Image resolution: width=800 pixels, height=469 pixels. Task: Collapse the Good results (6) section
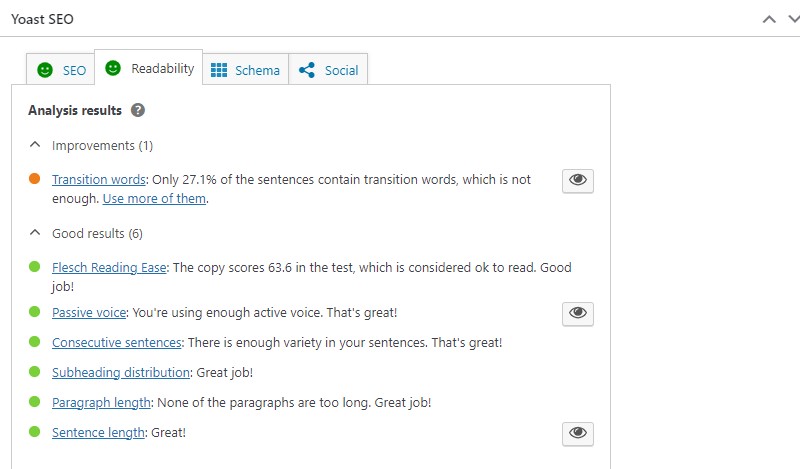click(x=36, y=233)
